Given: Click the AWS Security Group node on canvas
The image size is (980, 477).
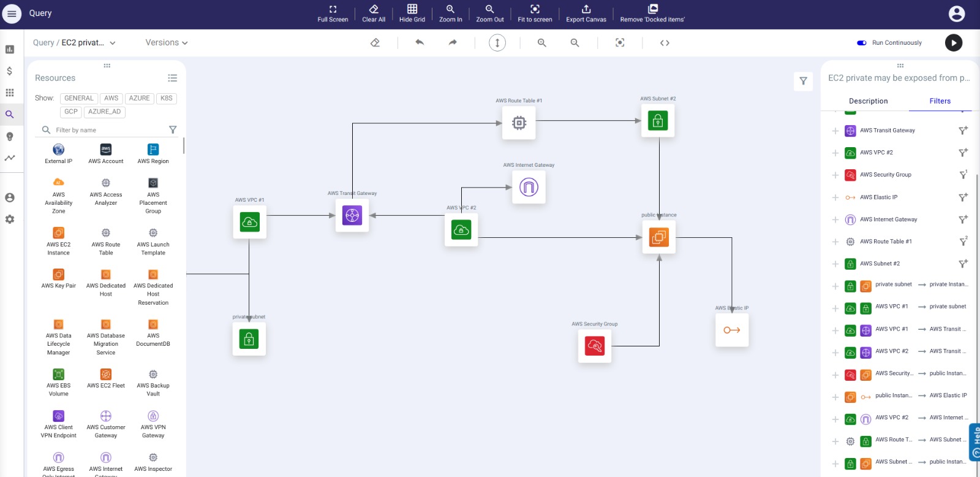Looking at the screenshot, I should [595, 346].
